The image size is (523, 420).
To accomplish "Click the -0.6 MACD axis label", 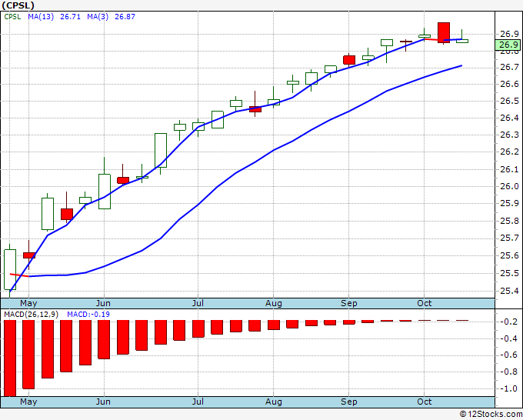I will pyautogui.click(x=508, y=355).
